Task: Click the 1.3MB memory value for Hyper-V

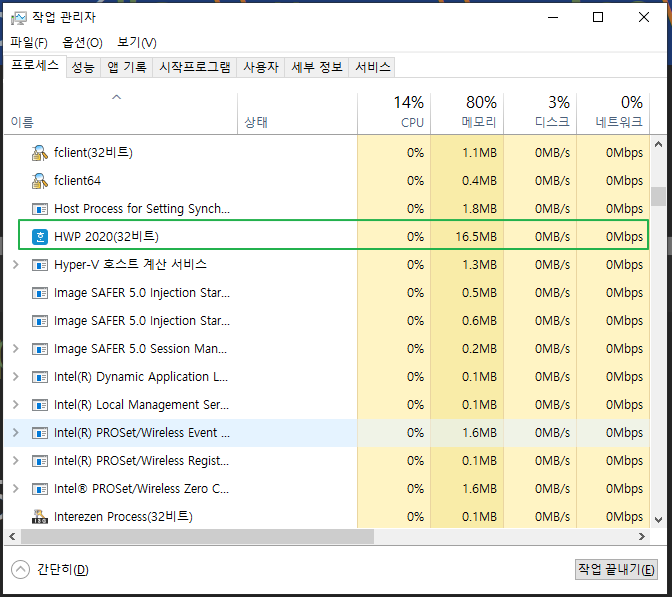Action: 480,265
